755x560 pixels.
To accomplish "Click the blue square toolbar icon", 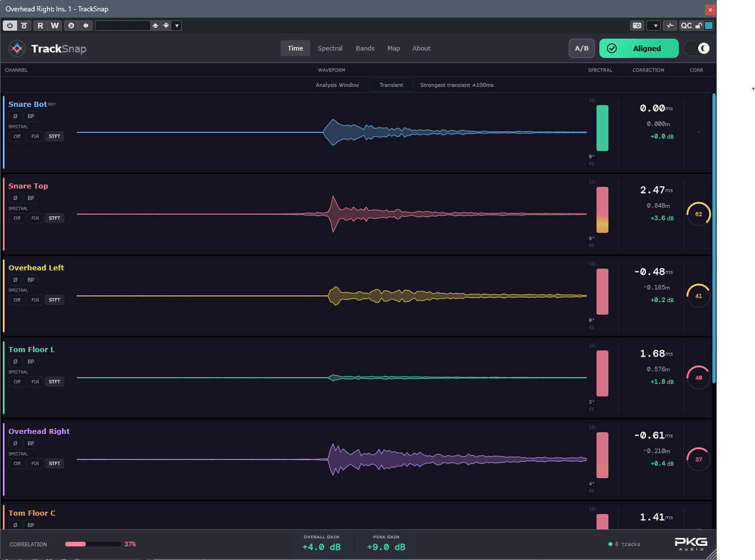I will 708,26.
